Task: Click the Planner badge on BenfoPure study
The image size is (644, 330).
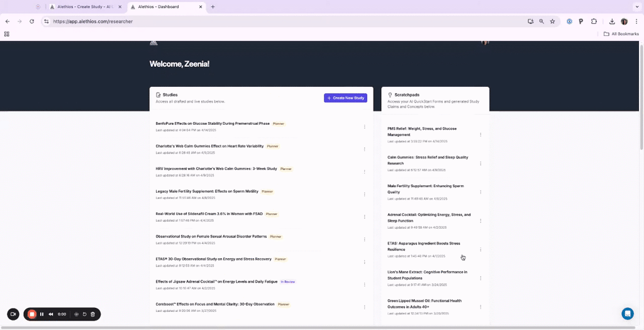Action: click(x=279, y=123)
